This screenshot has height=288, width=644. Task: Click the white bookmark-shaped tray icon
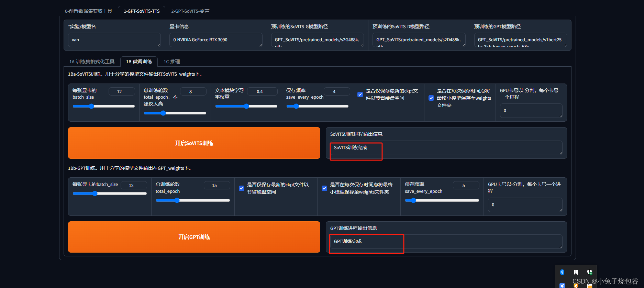click(576, 272)
